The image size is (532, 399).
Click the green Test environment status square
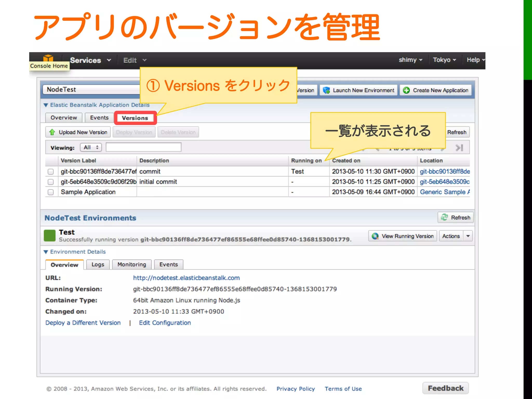pos(50,235)
